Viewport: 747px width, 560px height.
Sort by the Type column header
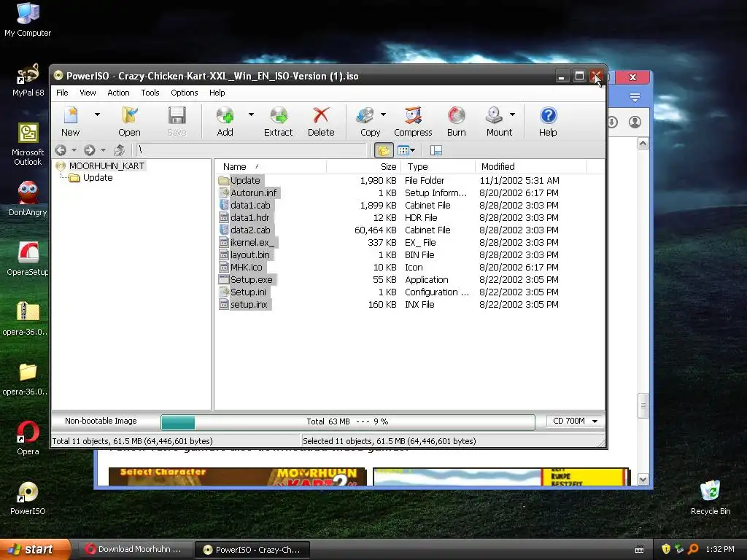tap(438, 167)
